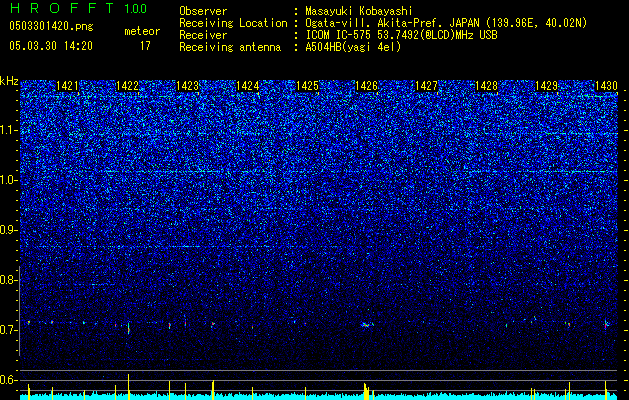Click the 1425 time axis label
This screenshot has height=400, width=629.
click(307, 85)
